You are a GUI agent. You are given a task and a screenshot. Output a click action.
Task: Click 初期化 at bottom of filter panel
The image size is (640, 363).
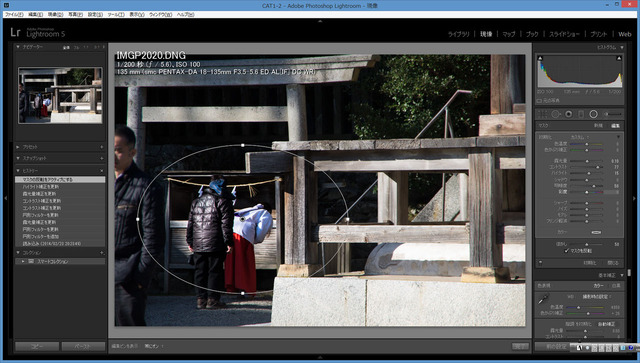click(590, 263)
